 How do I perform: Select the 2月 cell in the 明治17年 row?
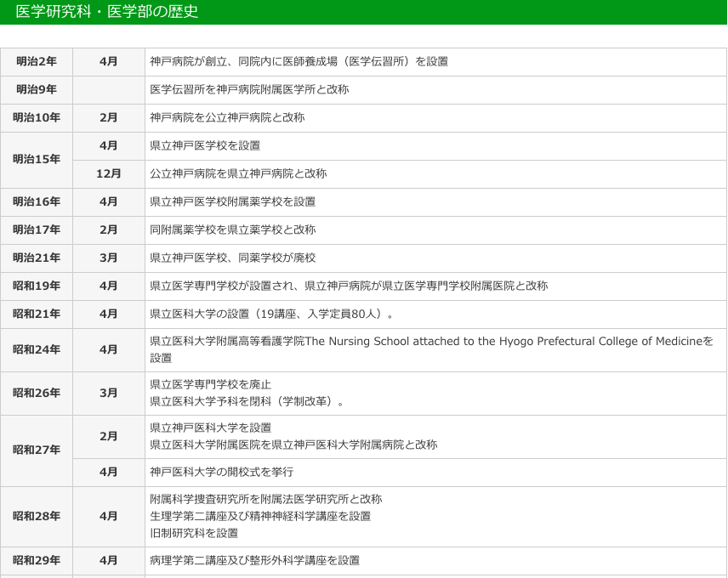[x=109, y=230]
